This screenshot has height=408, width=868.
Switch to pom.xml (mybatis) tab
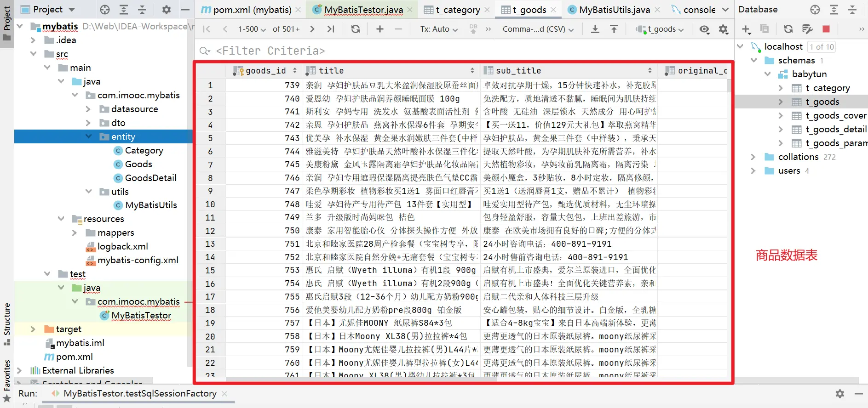point(252,10)
